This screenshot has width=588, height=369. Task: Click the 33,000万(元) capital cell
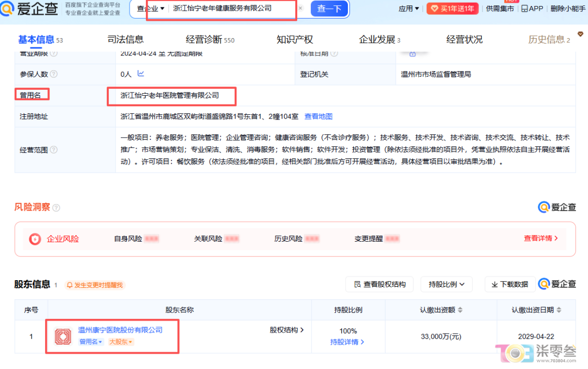440,336
